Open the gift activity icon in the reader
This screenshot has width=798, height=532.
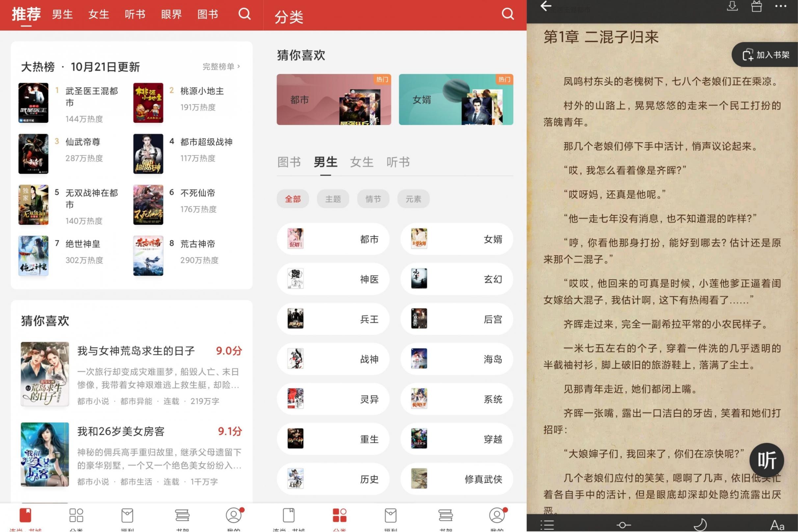coord(756,7)
